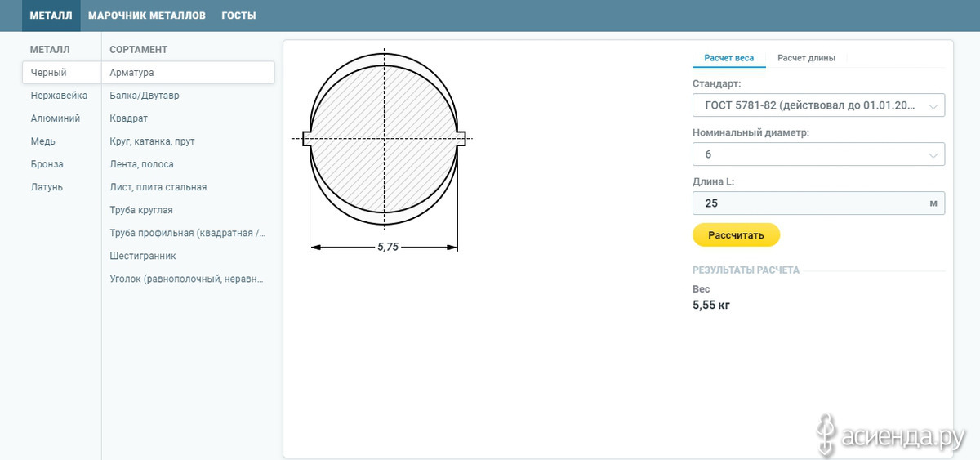Select Медь metal type

(x=43, y=141)
